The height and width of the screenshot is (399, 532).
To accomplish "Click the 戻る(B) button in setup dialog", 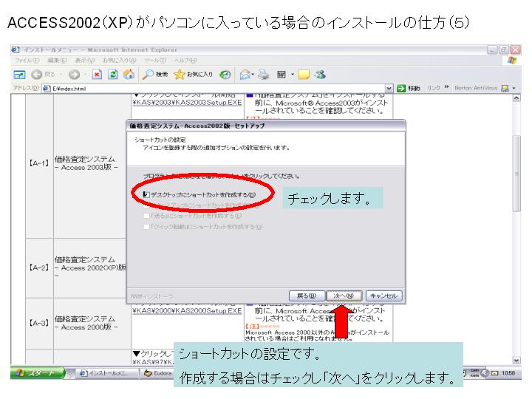I will [x=307, y=296].
